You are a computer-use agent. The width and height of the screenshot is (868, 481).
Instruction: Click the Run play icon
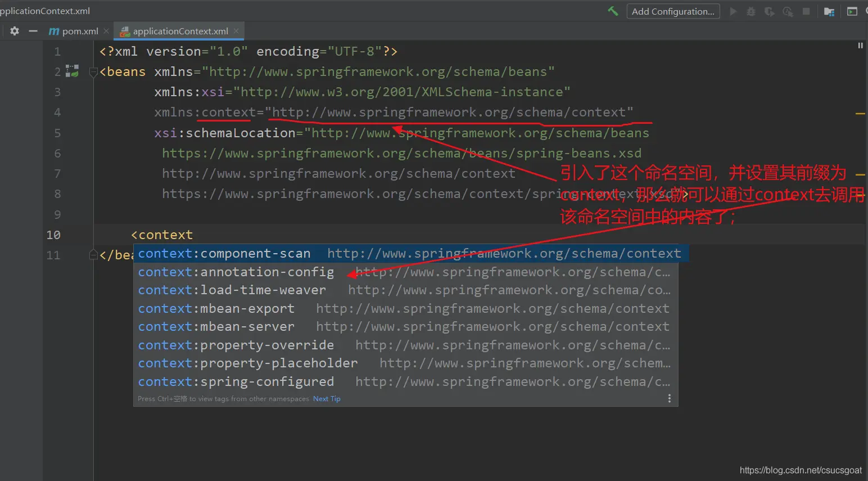click(x=733, y=11)
